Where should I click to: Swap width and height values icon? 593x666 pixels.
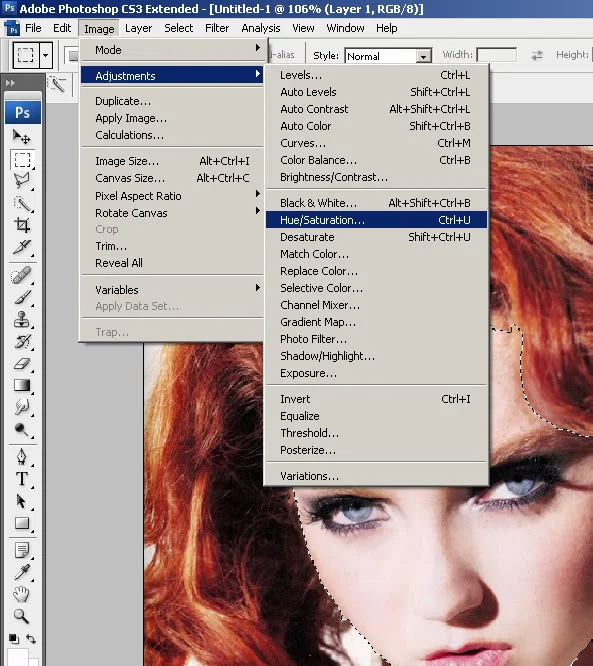537,55
